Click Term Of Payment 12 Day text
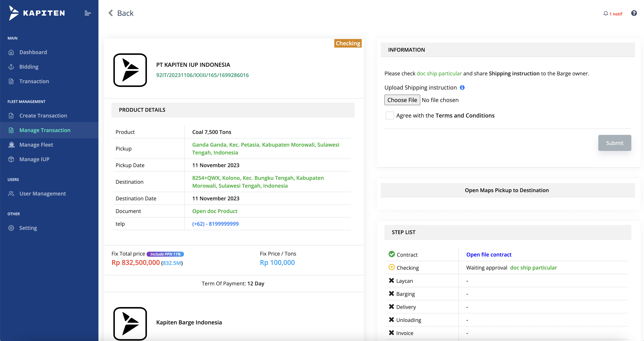This screenshot has height=341, width=644. click(x=233, y=284)
